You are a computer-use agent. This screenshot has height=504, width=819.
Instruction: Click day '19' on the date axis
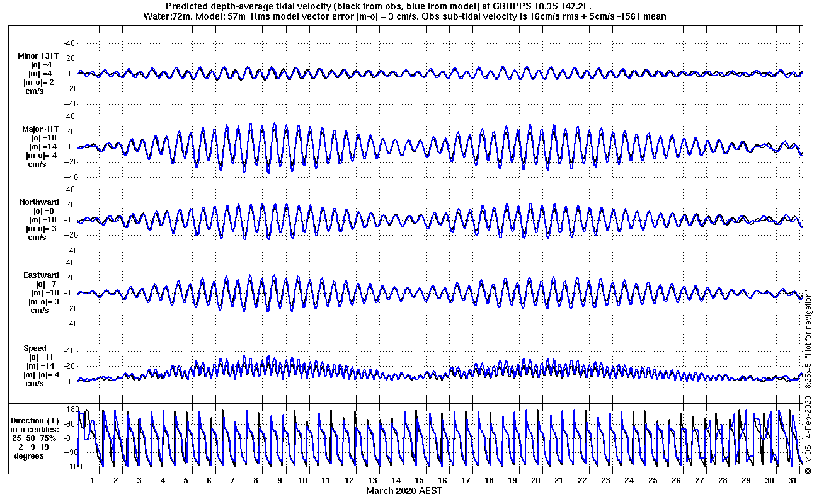tap(512, 481)
